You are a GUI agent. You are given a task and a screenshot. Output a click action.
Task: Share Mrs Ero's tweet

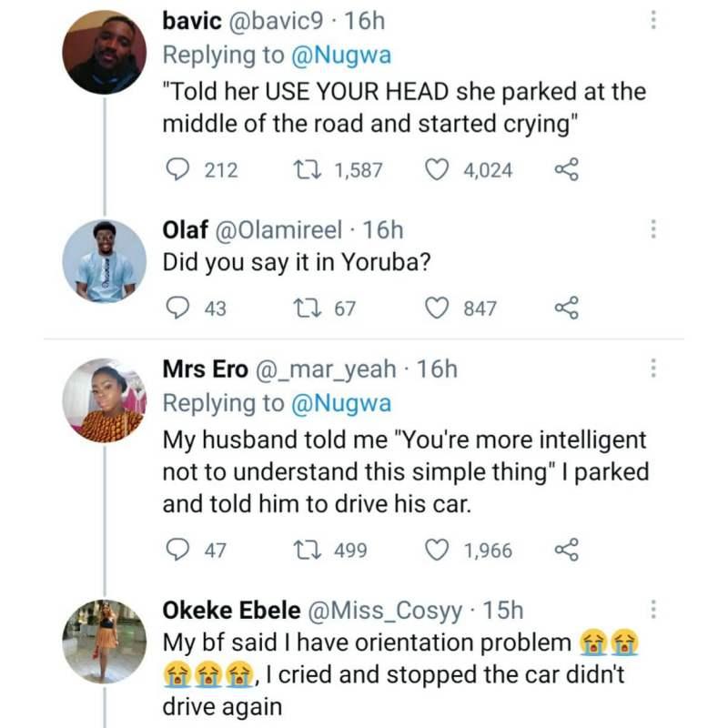[566, 550]
